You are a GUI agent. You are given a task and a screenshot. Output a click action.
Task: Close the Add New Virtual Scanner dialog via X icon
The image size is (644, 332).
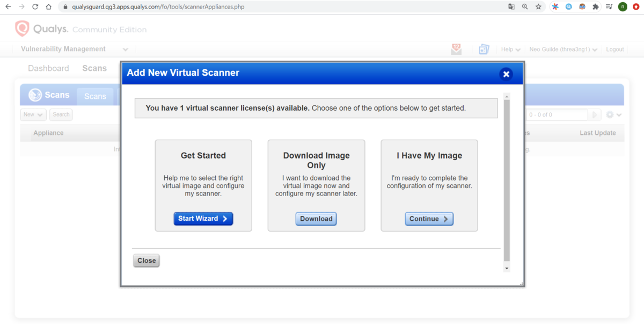(506, 74)
